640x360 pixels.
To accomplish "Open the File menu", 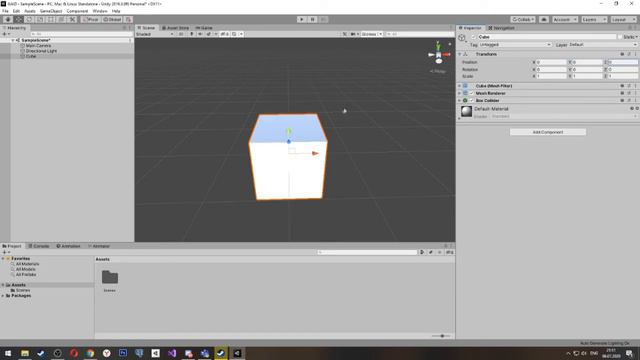I will 5,11.
